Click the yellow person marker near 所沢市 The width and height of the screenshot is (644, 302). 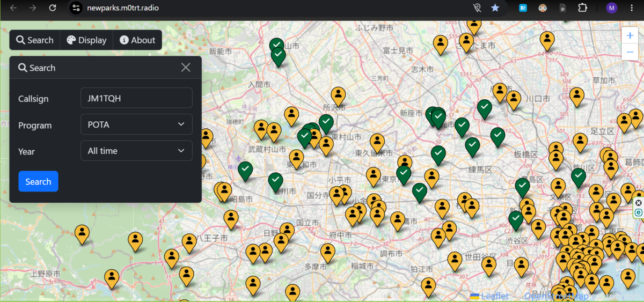pyautogui.click(x=338, y=97)
